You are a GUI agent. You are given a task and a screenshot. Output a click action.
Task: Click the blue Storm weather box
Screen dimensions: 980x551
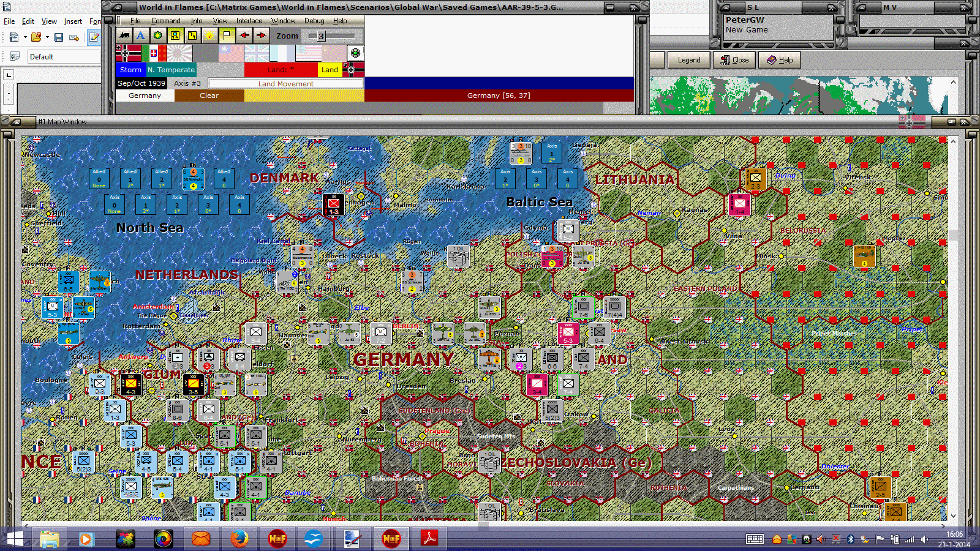point(130,70)
